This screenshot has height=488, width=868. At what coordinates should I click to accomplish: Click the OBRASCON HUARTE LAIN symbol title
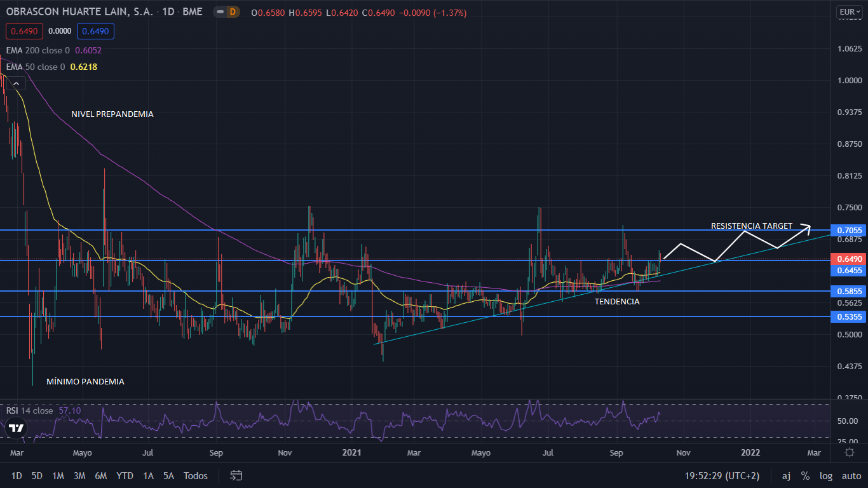(79, 13)
